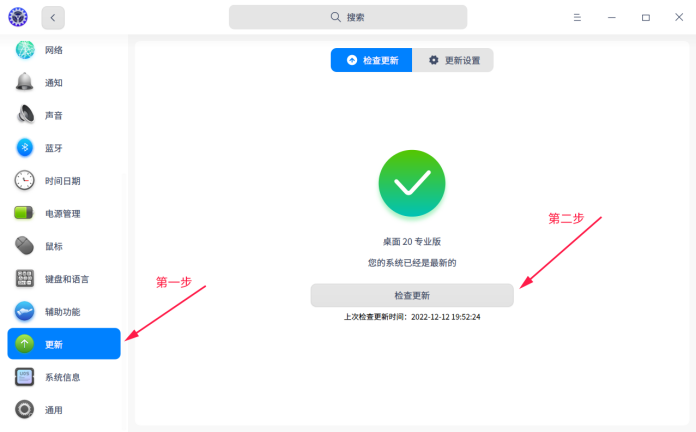Screen dimensions: 696x432
Task: Open 辅助功能 accessibility icon
Action: point(25,312)
